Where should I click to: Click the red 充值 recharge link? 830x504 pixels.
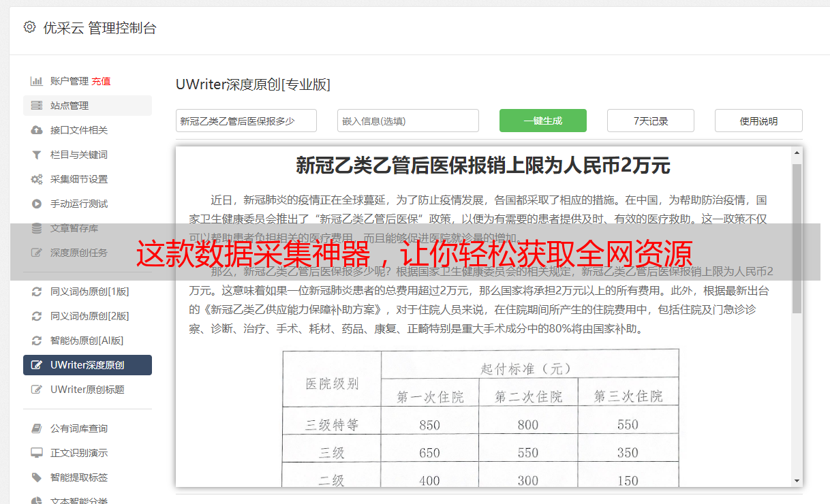(101, 81)
